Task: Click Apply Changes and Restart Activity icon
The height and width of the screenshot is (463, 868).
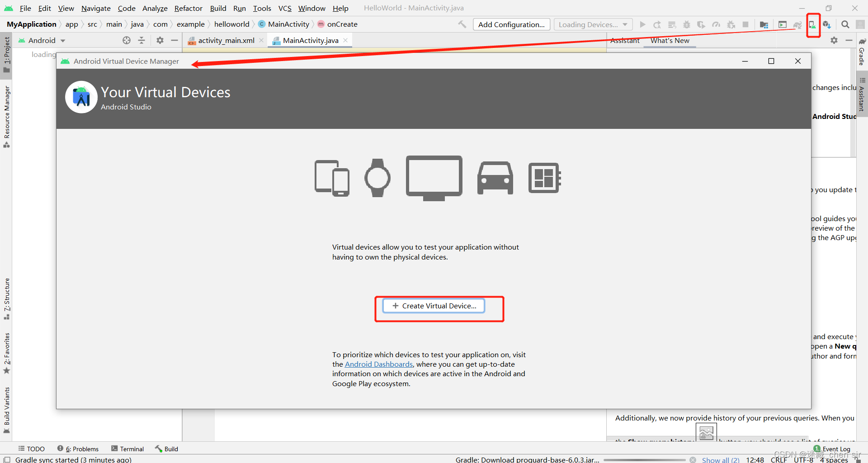Action: 657,24
